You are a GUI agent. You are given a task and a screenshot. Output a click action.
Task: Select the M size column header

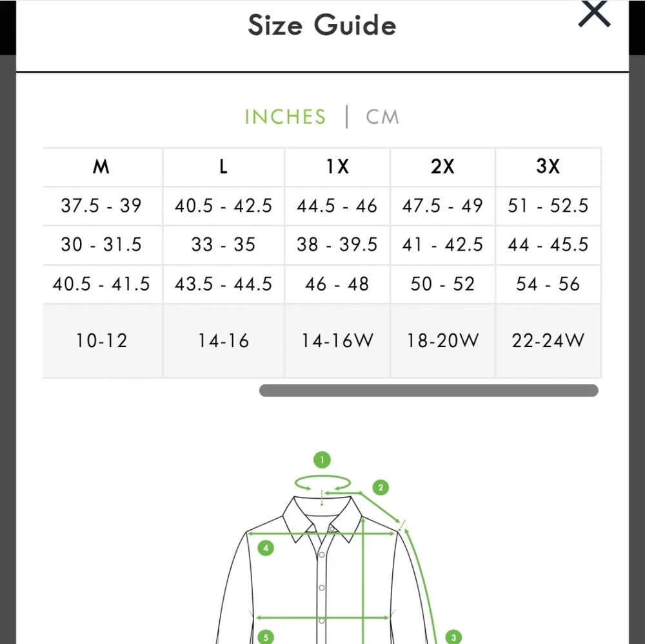(x=102, y=167)
